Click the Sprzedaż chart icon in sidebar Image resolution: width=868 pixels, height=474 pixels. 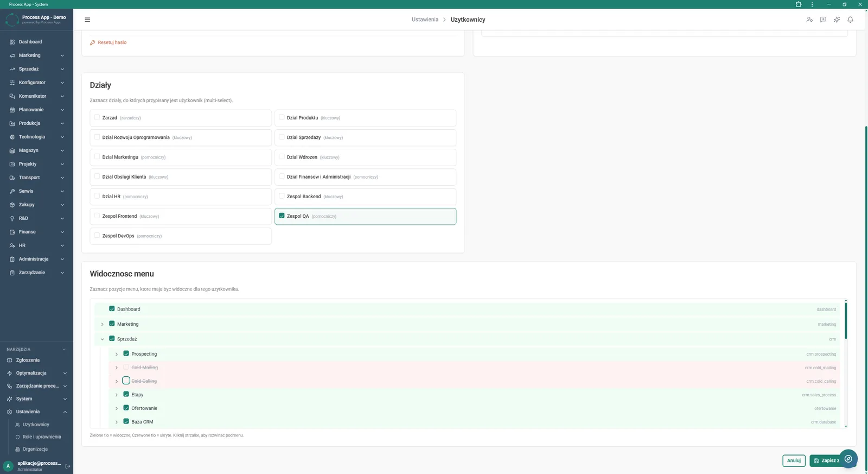[x=12, y=69]
